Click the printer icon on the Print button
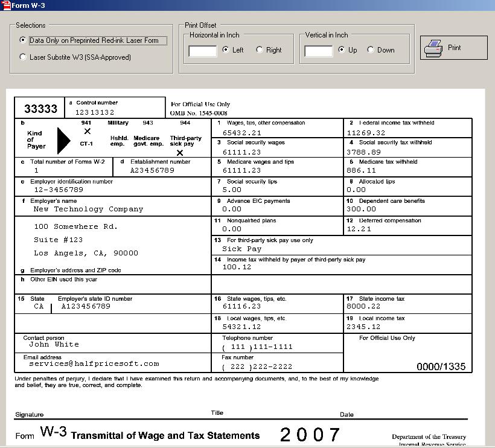Screen dimensions: 495x448 click(432, 46)
